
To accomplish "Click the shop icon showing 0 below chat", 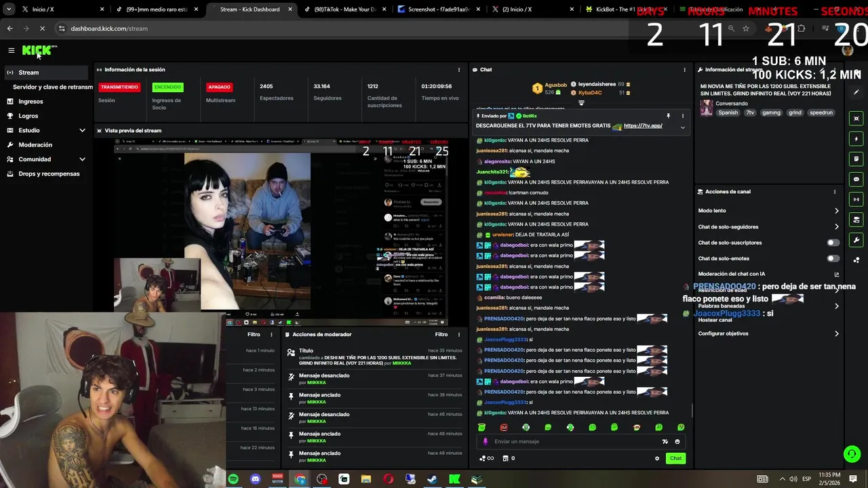I will (x=509, y=458).
